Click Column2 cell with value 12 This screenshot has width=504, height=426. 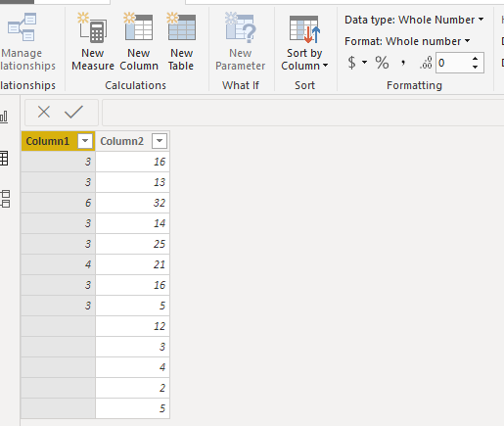[x=132, y=326]
